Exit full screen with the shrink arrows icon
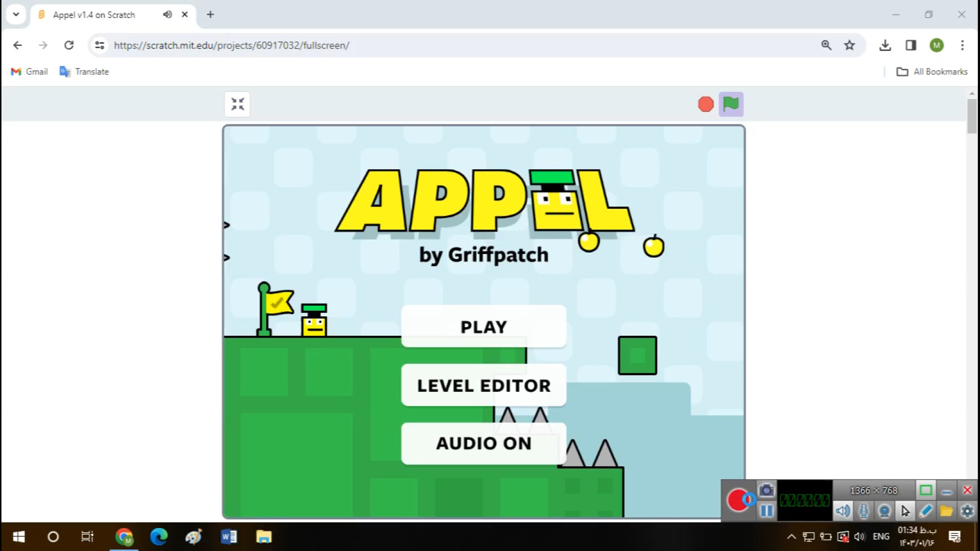 (237, 104)
